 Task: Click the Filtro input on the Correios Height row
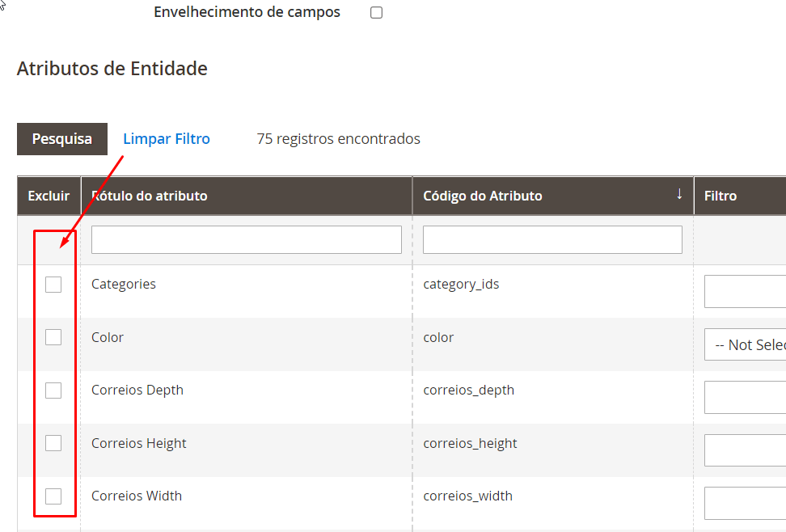[752, 450]
